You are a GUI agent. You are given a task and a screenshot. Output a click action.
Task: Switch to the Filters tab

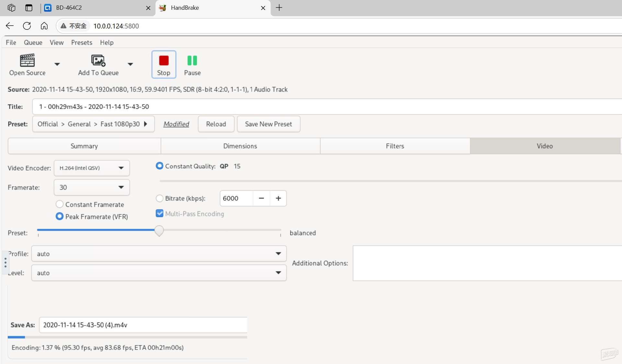click(x=395, y=146)
